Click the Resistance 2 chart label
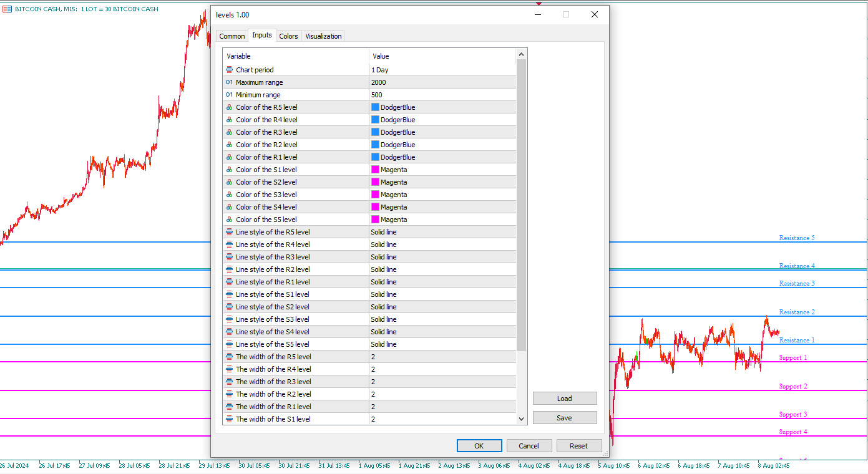 pos(797,312)
